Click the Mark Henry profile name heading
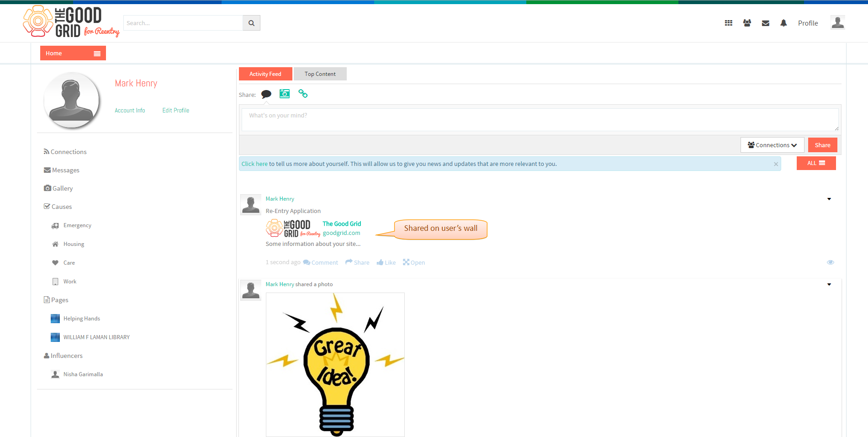This screenshot has height=437, width=868. pyautogui.click(x=136, y=83)
